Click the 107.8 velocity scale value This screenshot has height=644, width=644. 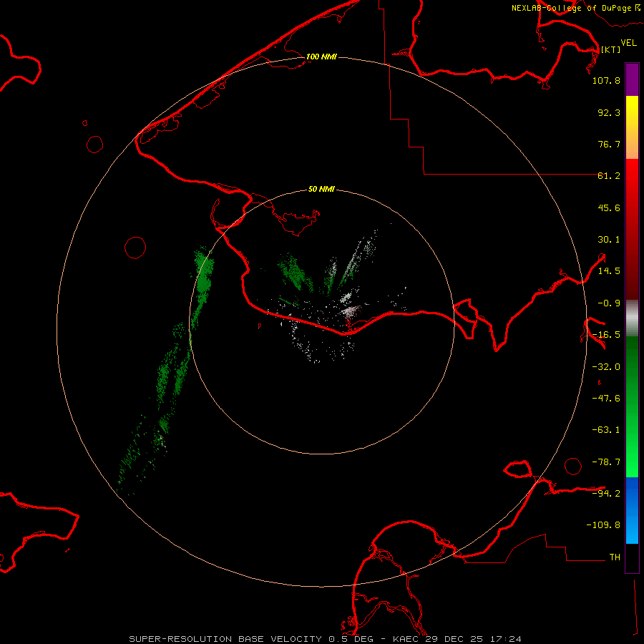coord(606,80)
